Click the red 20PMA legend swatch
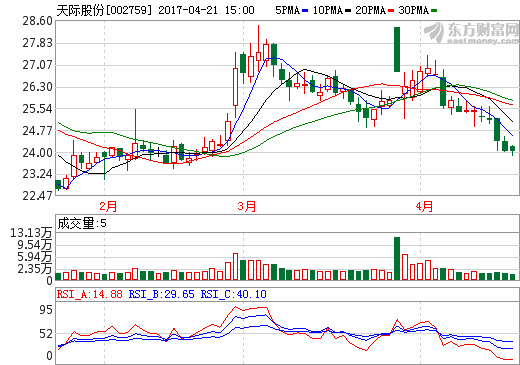 coord(391,11)
